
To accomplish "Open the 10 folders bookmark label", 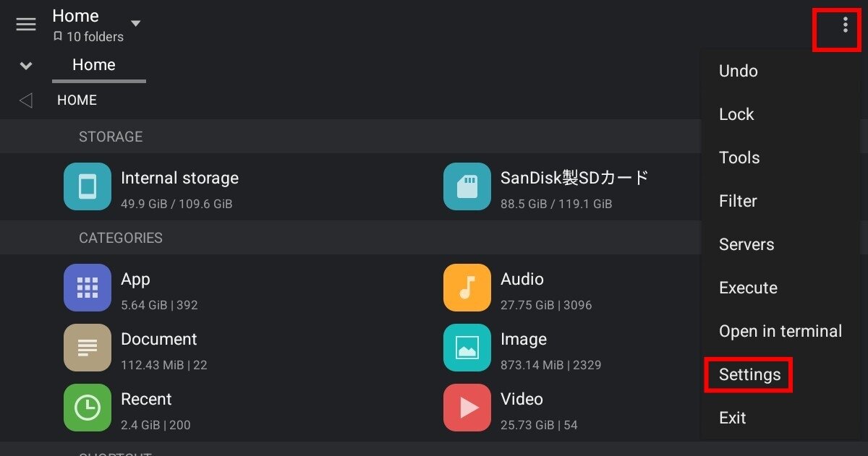I will coord(88,36).
